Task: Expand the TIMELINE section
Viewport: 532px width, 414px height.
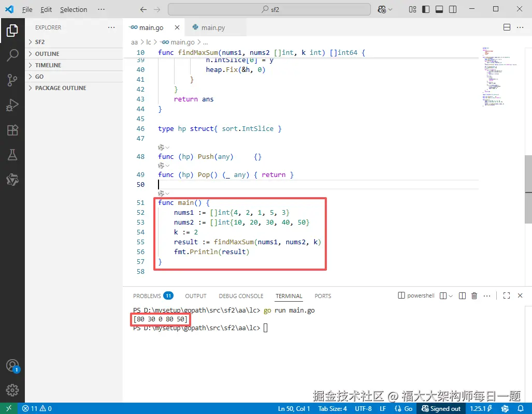Action: tap(74, 65)
